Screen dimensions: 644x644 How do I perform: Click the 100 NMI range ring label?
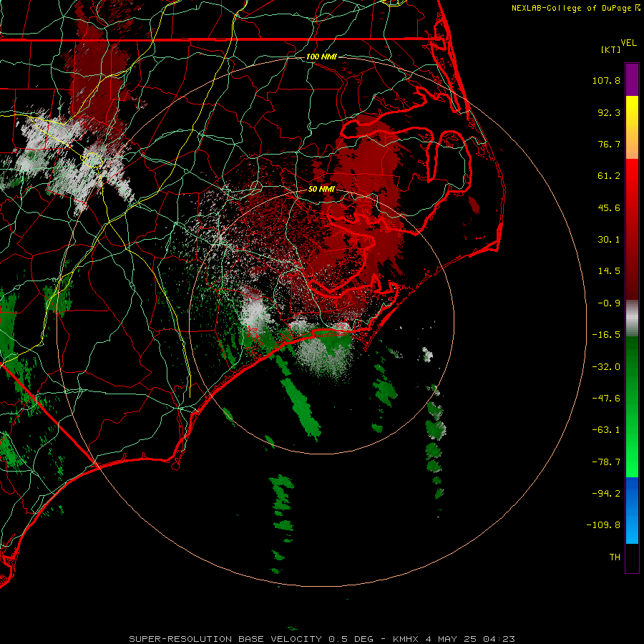pyautogui.click(x=321, y=57)
